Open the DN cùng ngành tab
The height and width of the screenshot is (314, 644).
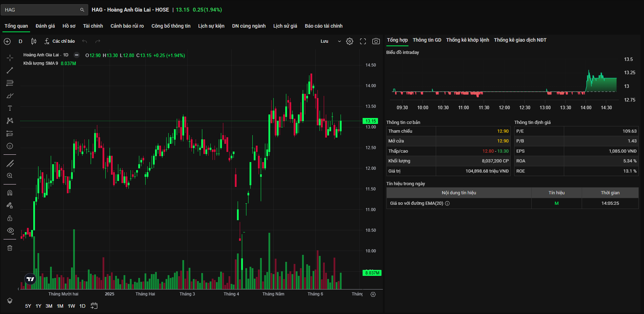pyautogui.click(x=249, y=26)
